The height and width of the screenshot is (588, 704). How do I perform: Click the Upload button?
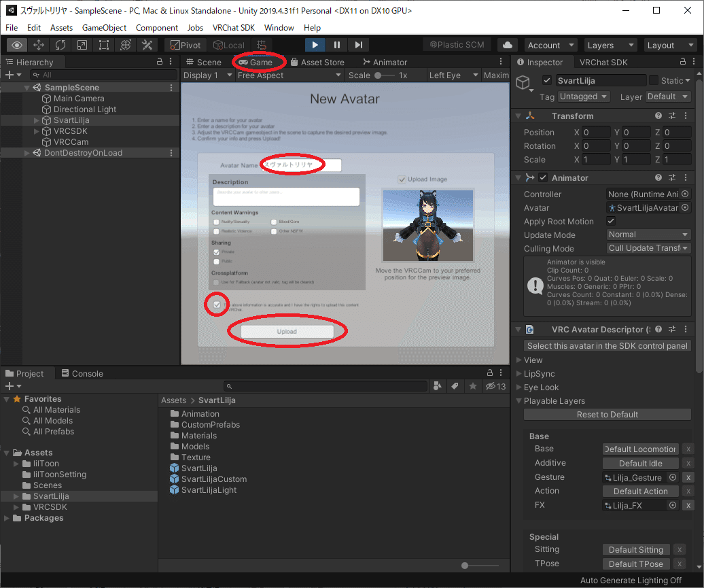[287, 332]
